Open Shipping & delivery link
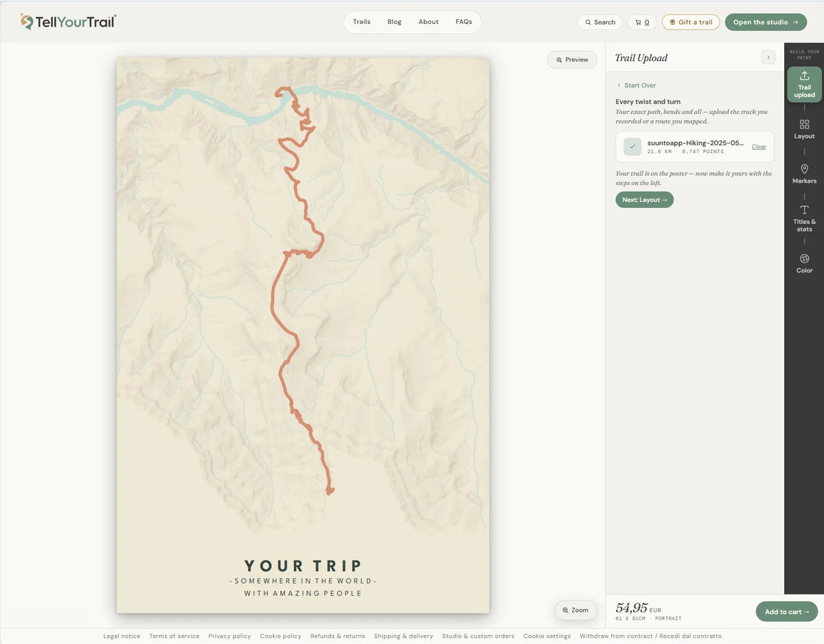This screenshot has width=824, height=644. (x=404, y=636)
